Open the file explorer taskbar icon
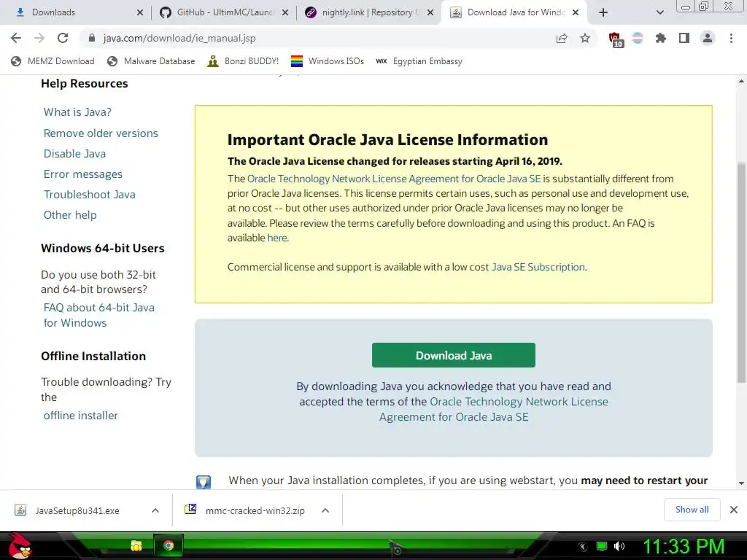747x560 pixels. (x=136, y=545)
